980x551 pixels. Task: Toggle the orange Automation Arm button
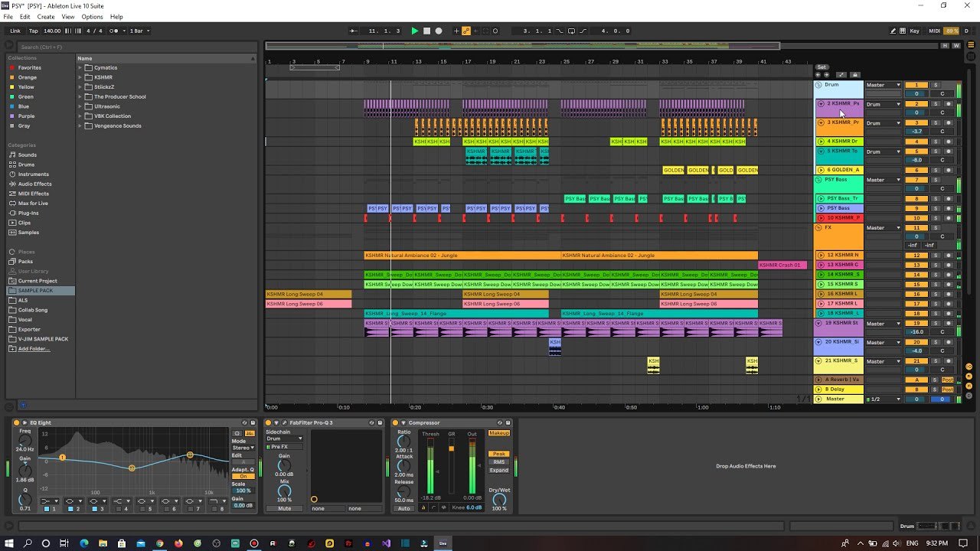[466, 31]
